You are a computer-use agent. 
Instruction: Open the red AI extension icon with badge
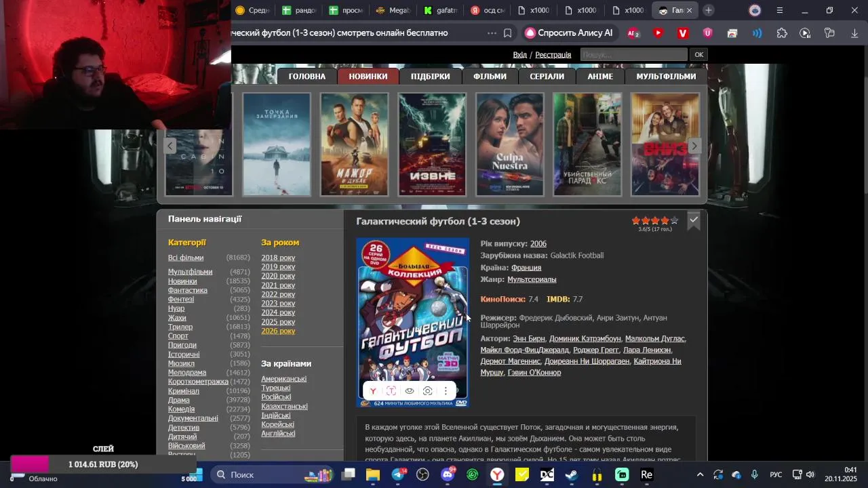pyautogui.click(x=633, y=33)
